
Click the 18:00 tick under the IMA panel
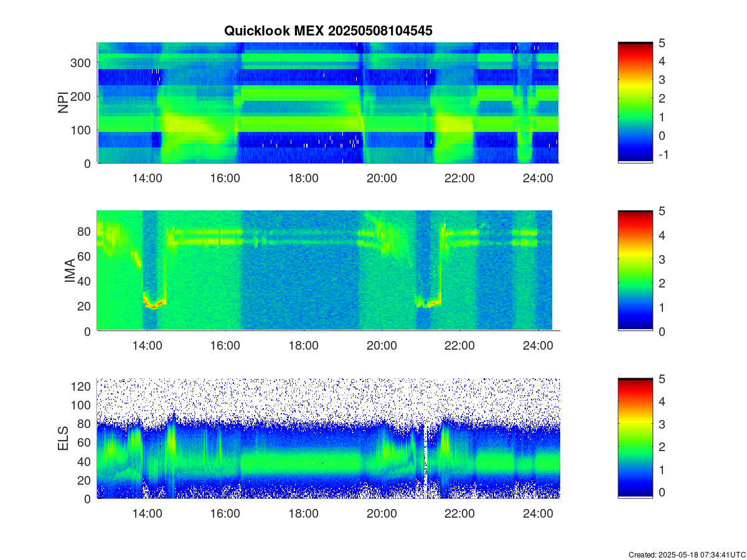coord(304,346)
